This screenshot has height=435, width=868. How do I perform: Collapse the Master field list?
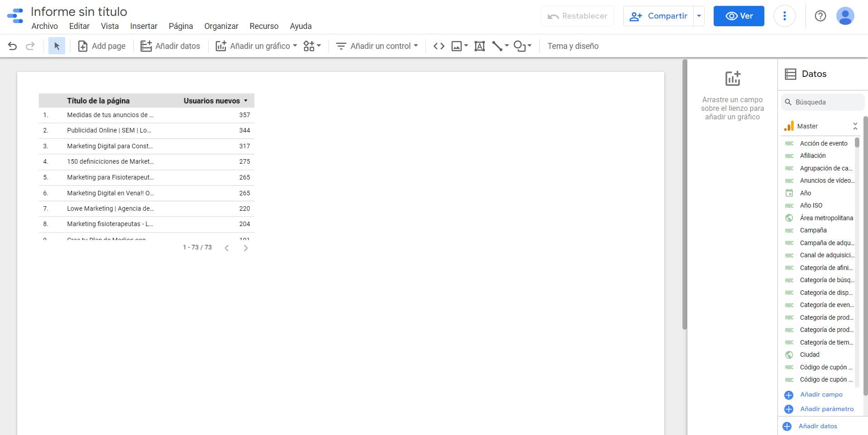(855, 126)
